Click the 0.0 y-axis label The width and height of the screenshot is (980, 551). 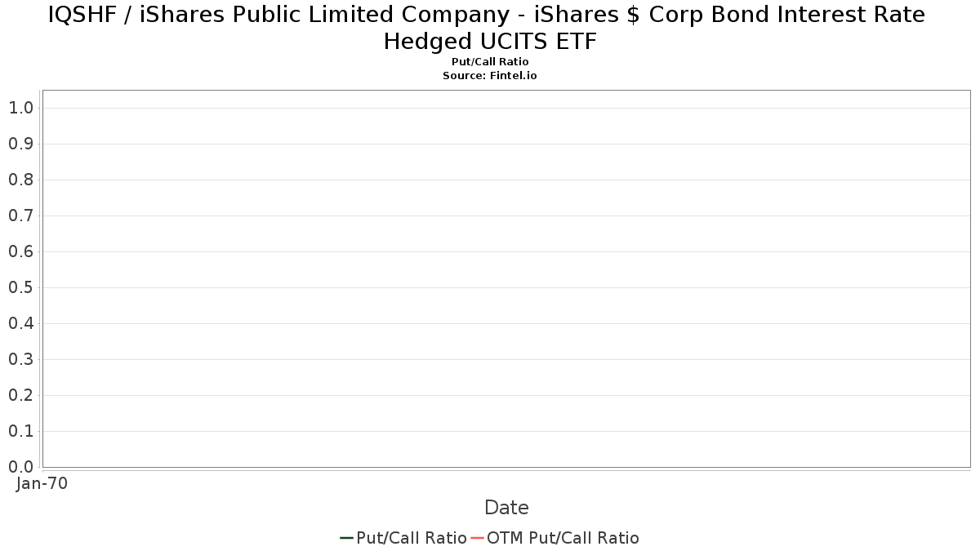pos(21,467)
